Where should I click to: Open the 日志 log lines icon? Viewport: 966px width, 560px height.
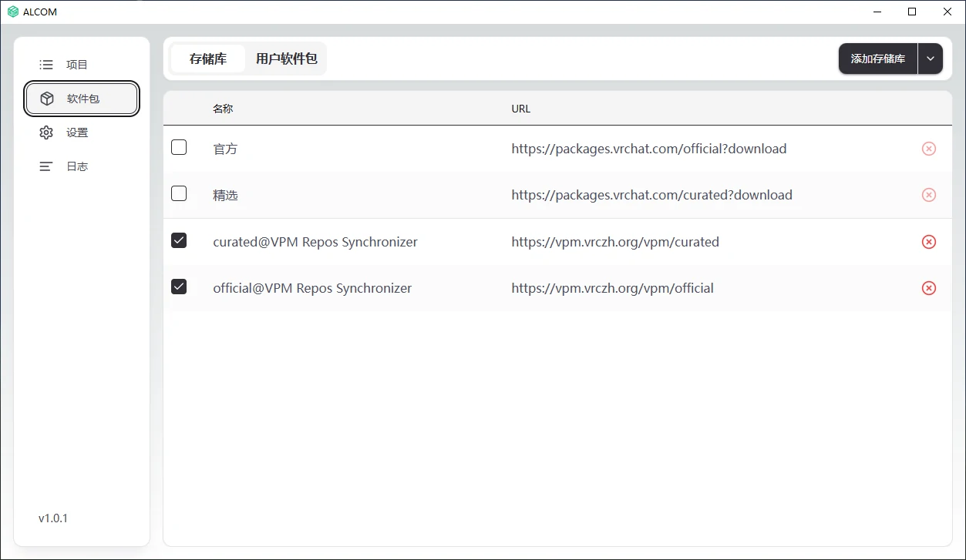[46, 166]
